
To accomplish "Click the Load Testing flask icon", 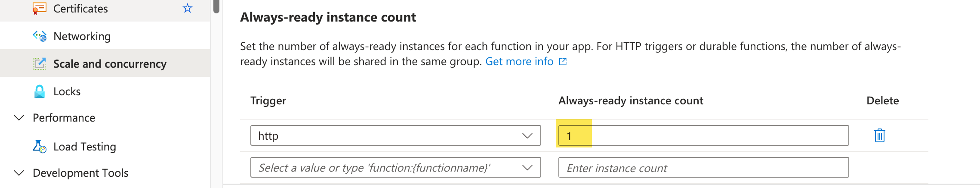I will (x=40, y=147).
